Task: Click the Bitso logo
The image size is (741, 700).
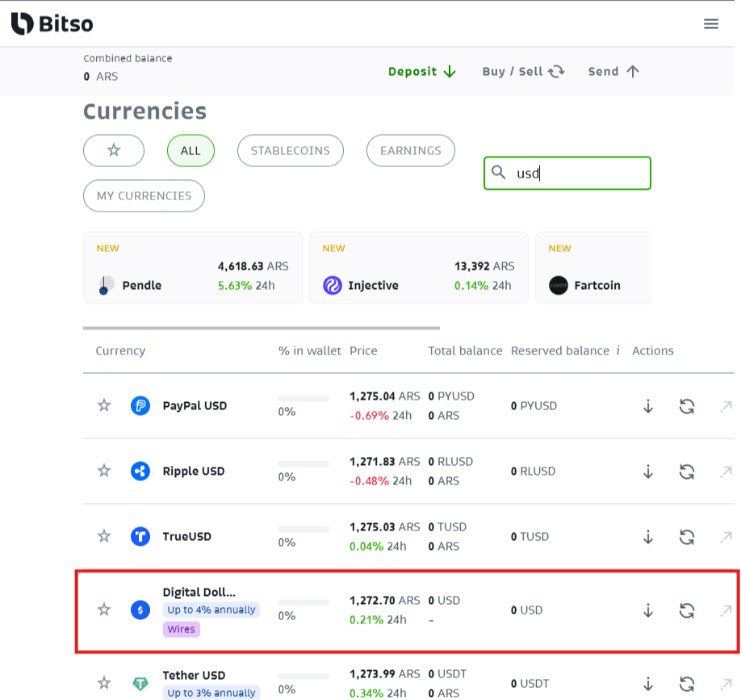Action: pos(52,23)
